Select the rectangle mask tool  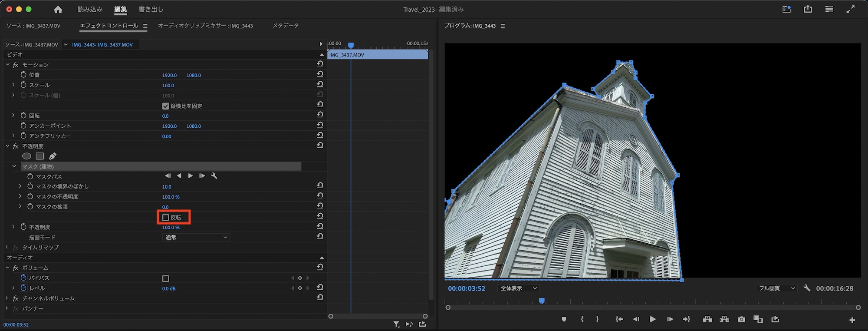click(39, 156)
